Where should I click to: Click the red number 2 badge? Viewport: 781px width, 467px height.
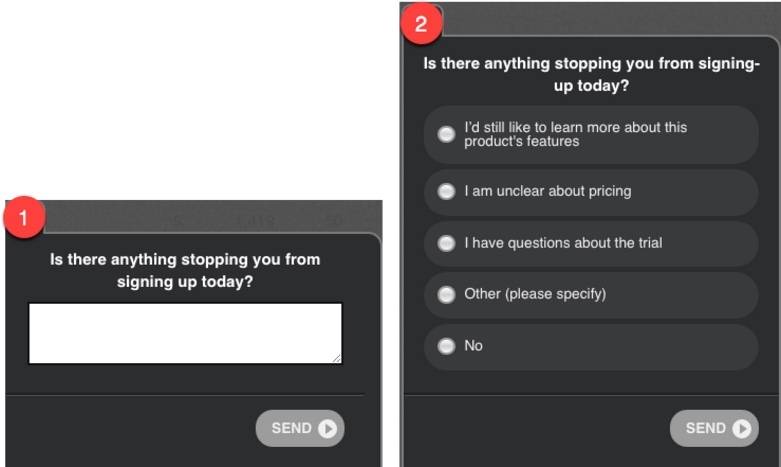(421, 23)
